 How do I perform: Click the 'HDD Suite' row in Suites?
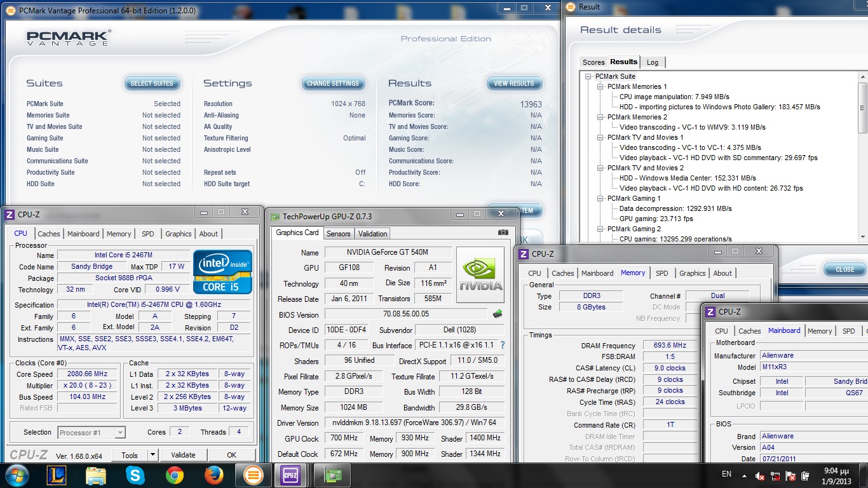click(104, 184)
